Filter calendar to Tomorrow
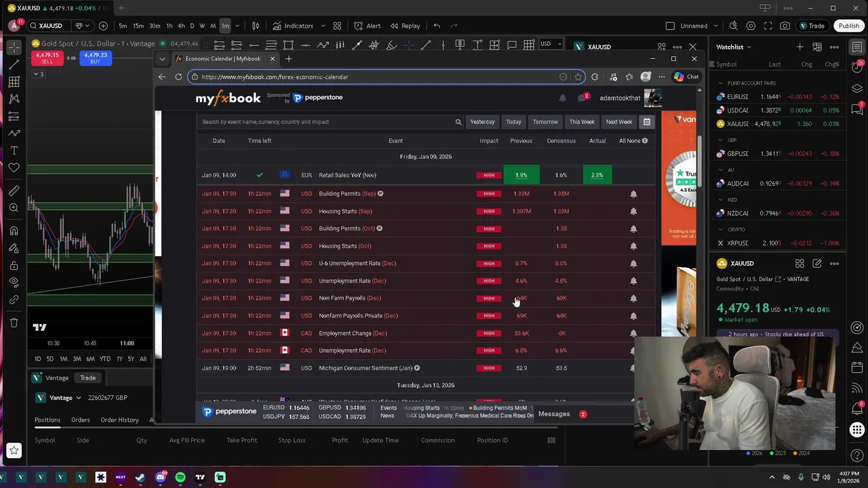 click(x=545, y=122)
